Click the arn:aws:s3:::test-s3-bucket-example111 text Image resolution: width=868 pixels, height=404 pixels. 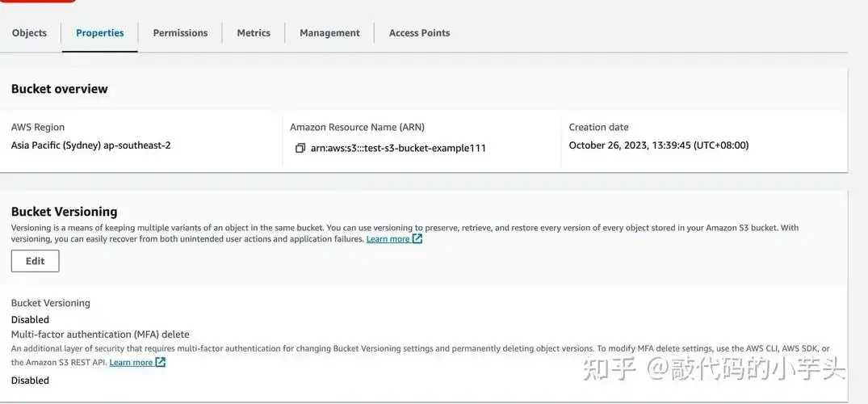(x=398, y=148)
